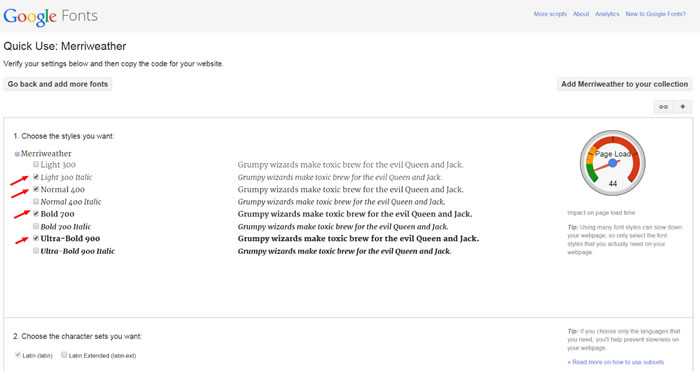The width and height of the screenshot is (700, 371).
Task: Click the Google Fonts logo
Action: tap(50, 17)
